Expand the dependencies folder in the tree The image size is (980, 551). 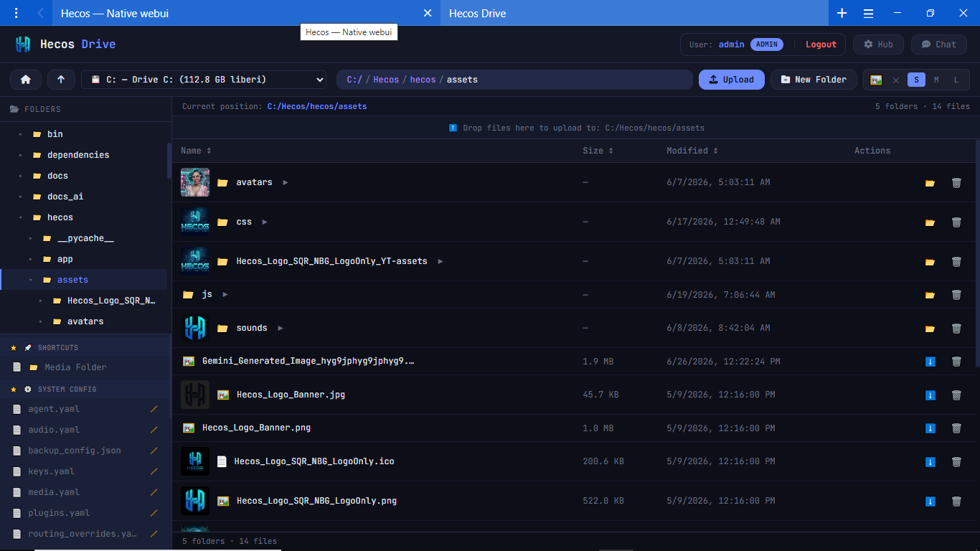coord(21,155)
